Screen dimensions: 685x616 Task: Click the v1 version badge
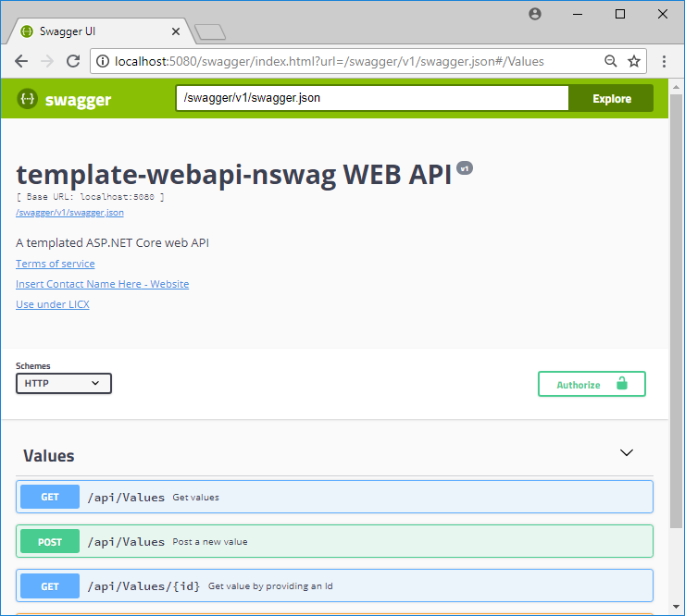(x=465, y=168)
